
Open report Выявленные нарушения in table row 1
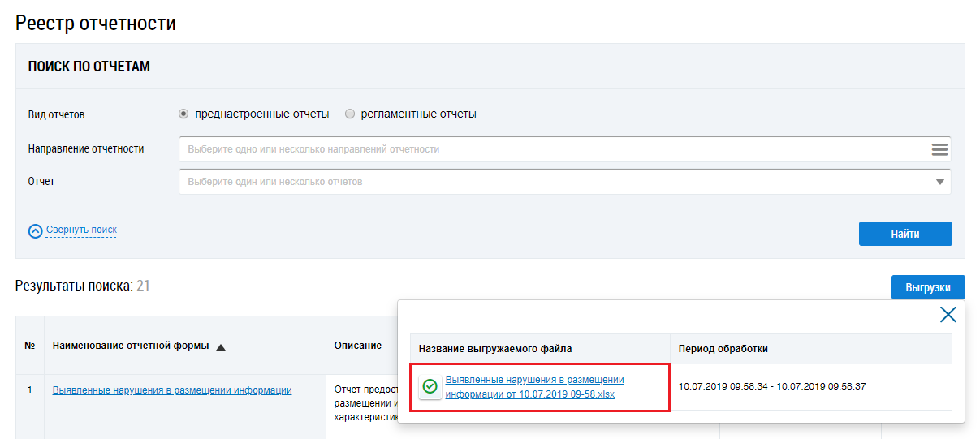(172, 390)
